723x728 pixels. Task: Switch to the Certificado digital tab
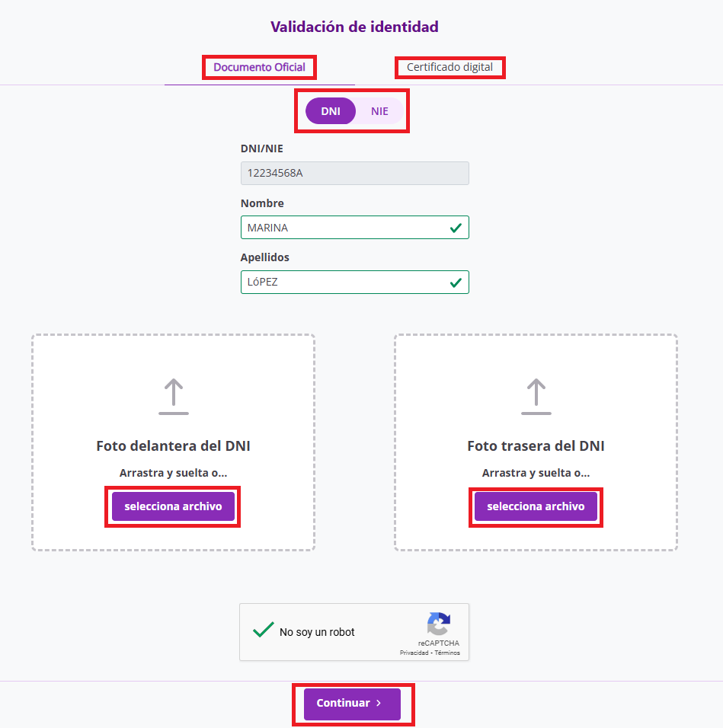[449, 67]
